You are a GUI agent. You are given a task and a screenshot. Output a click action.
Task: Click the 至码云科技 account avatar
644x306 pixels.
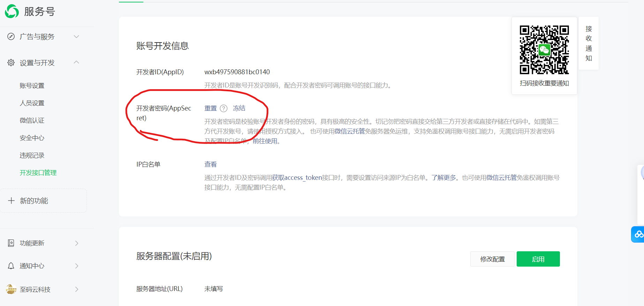coord(11,289)
